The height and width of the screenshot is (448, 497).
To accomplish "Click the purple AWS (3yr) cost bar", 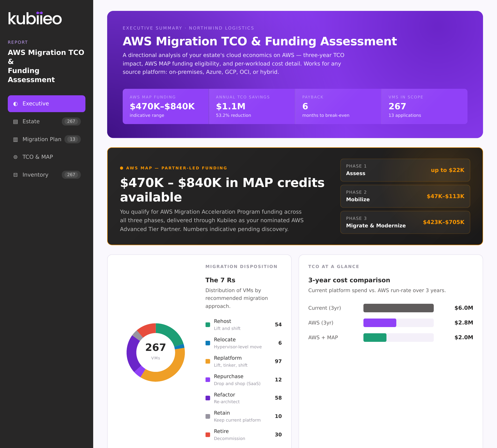I will (x=380, y=323).
